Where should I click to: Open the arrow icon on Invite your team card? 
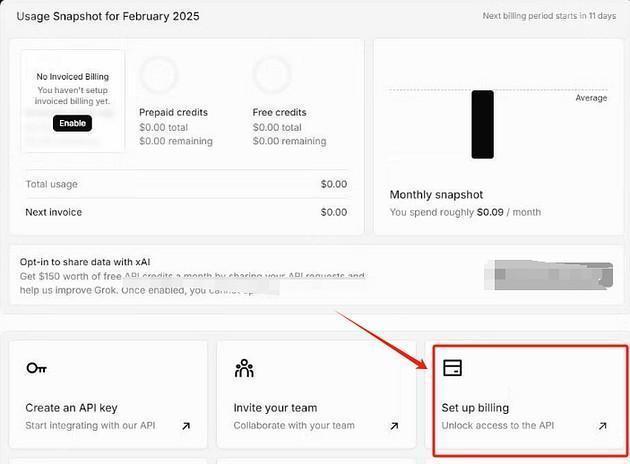[394, 426]
